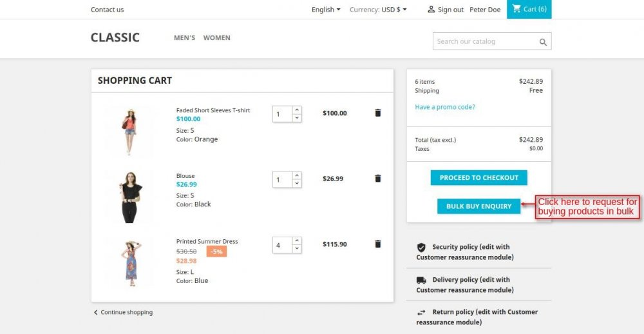Open the WOMEN menu category
The height and width of the screenshot is (334, 644).
click(216, 38)
